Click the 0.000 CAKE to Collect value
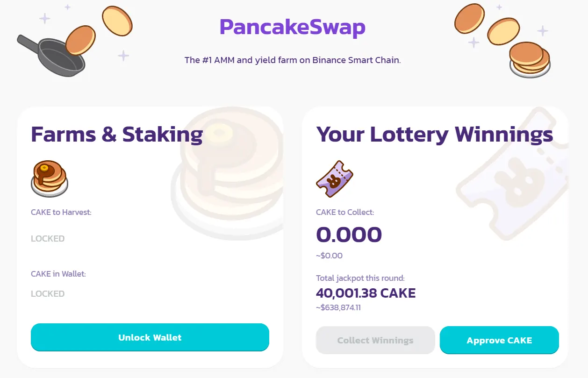 [x=349, y=235]
